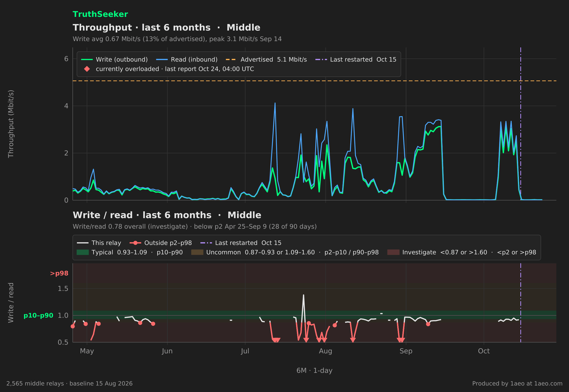Click the Jul x-axis label

(x=245, y=351)
